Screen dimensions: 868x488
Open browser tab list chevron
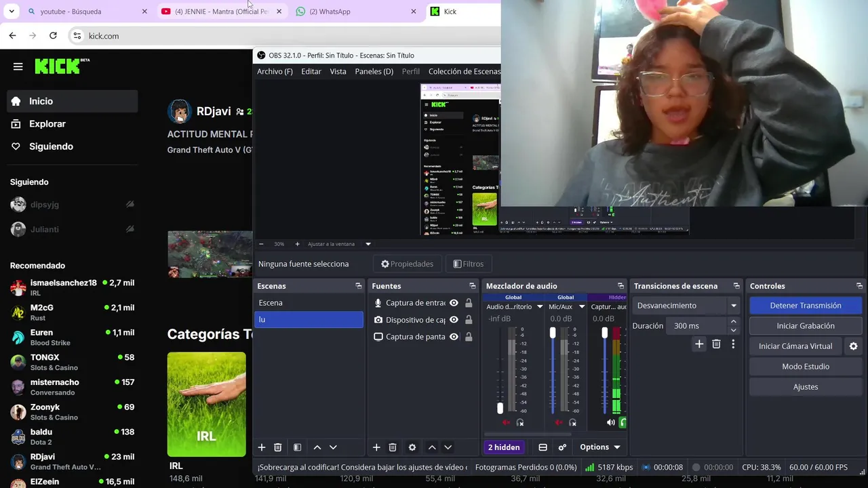pyautogui.click(x=12, y=12)
